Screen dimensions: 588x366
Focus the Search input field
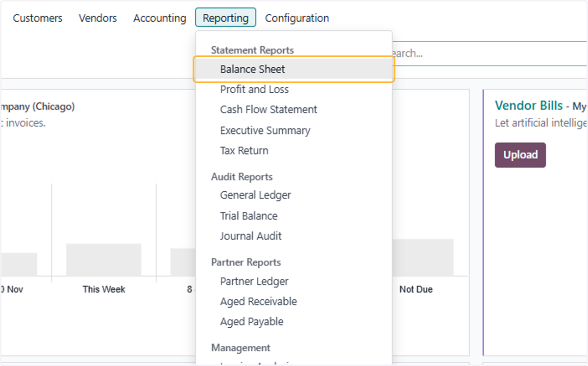pyautogui.click(x=489, y=53)
